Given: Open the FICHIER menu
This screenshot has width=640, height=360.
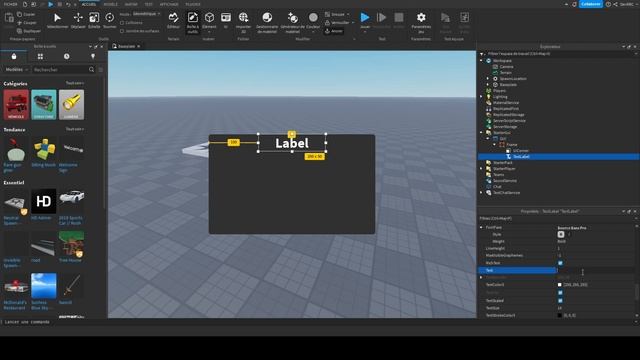Looking at the screenshot, I should pyautogui.click(x=11, y=4).
